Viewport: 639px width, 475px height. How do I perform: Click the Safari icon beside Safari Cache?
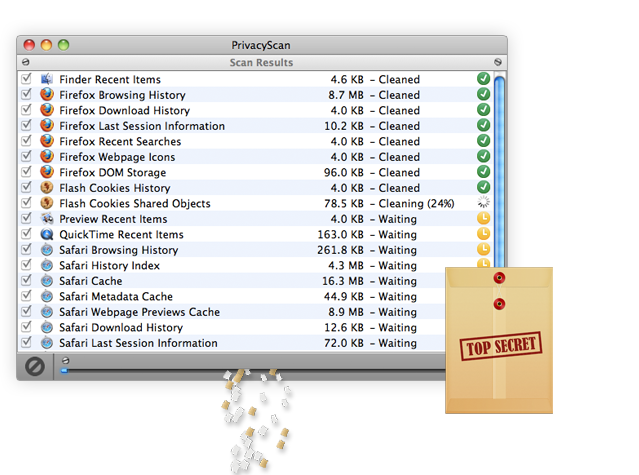pyautogui.click(x=47, y=281)
